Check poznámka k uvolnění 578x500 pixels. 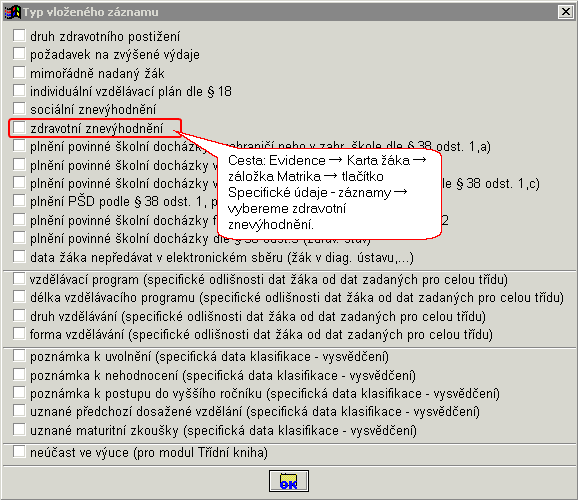coord(19,356)
